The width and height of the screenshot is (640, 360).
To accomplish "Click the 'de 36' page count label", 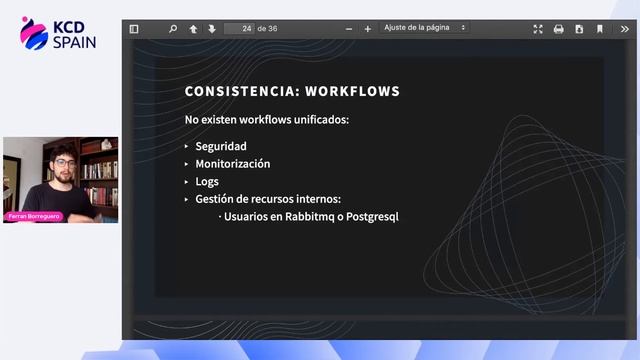I will 267,29.
